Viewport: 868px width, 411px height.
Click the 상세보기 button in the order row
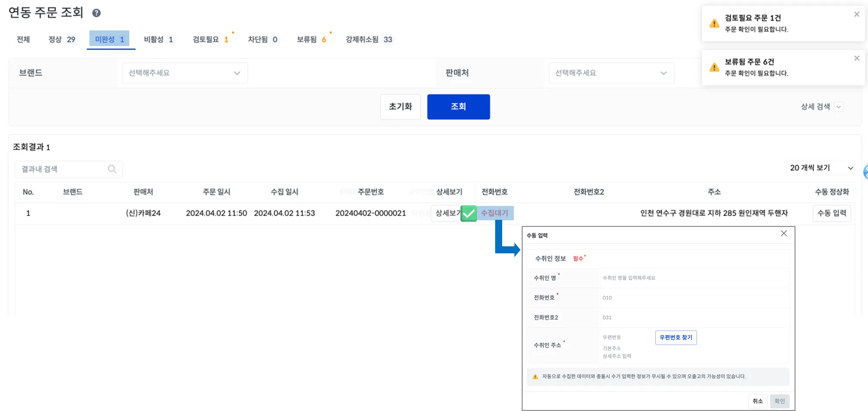click(447, 213)
